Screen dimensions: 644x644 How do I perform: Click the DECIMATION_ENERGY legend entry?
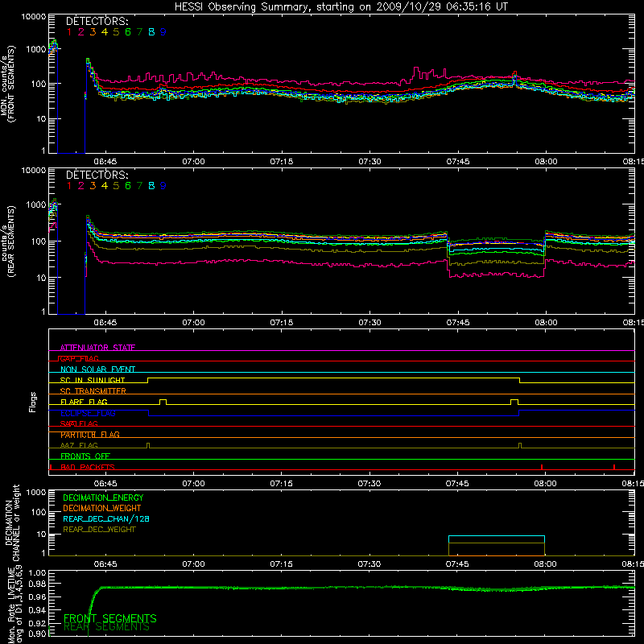tap(103, 497)
